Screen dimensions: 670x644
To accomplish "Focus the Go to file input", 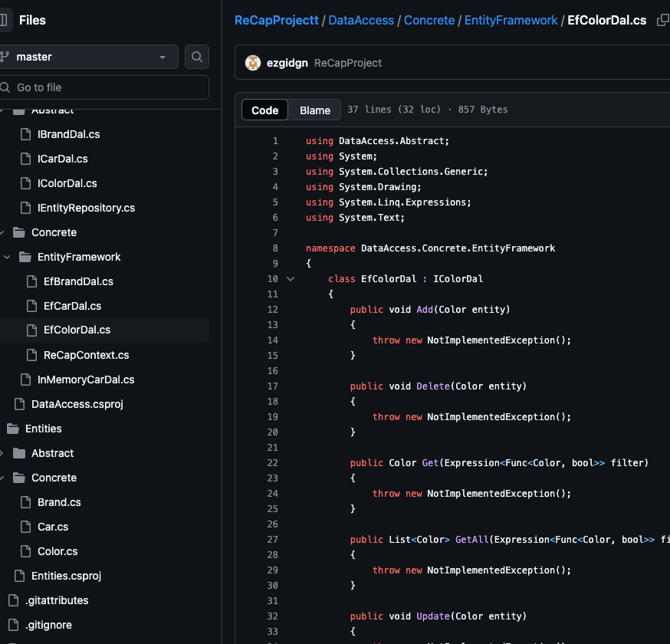I will coord(103,87).
